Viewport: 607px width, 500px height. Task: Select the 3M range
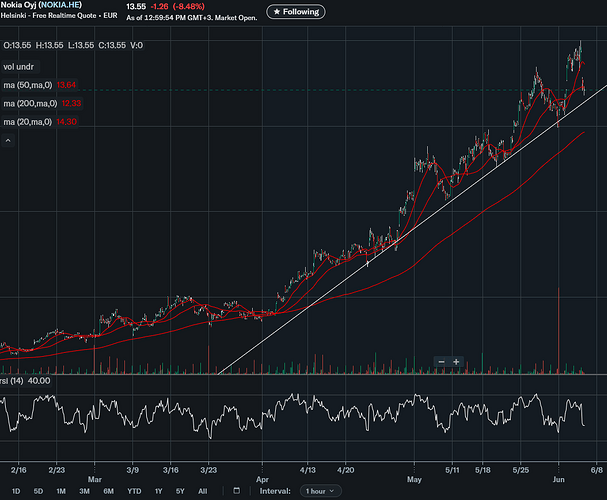(84, 491)
